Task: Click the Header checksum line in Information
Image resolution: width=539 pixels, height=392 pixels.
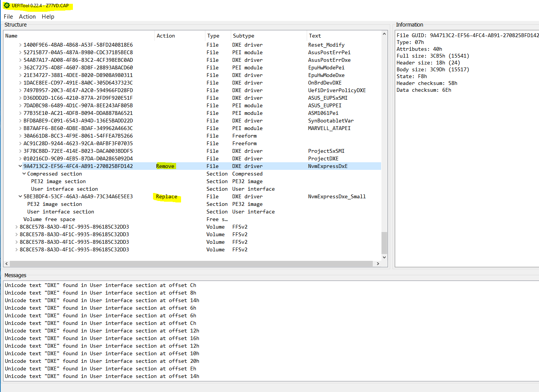Action: tap(427, 83)
